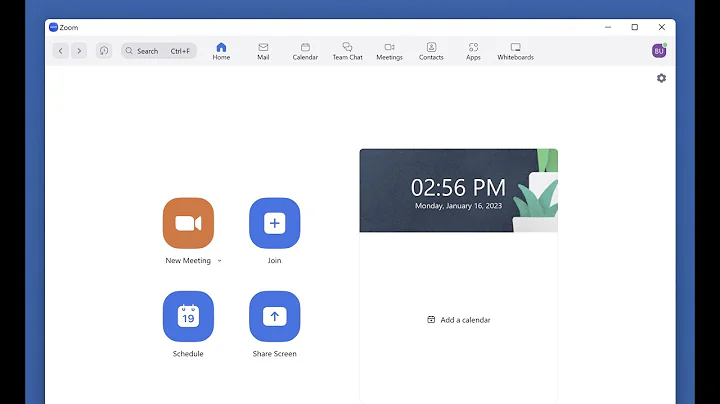The height and width of the screenshot is (404, 720).
Task: Click the back navigation arrow
Action: (61, 51)
